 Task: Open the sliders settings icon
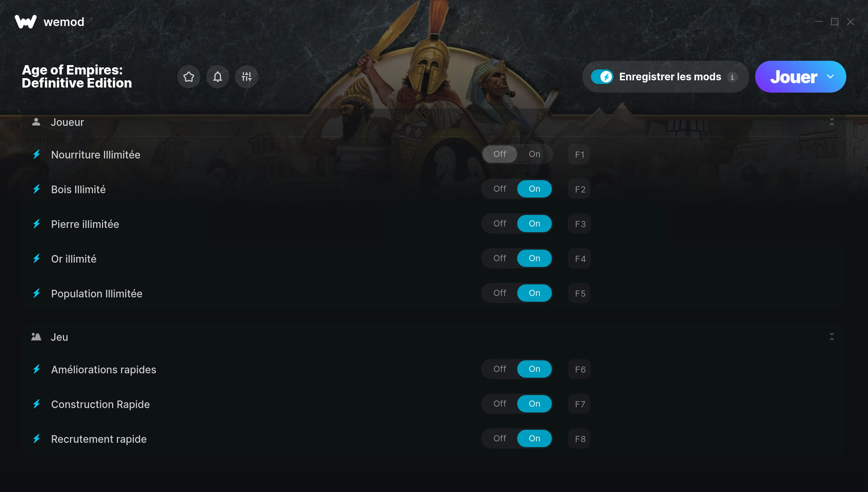[246, 77]
